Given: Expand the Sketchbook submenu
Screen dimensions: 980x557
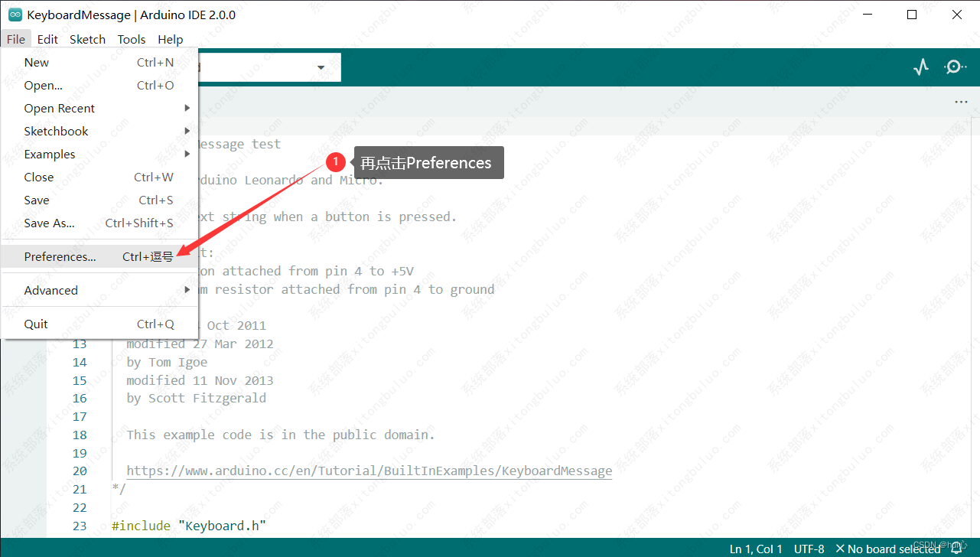Looking at the screenshot, I should pos(56,131).
